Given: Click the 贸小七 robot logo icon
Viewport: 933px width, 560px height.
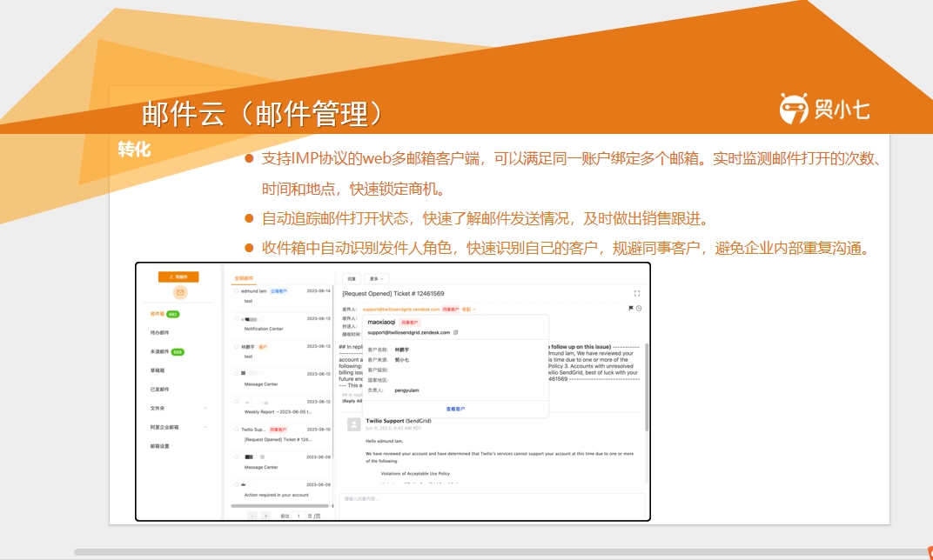Looking at the screenshot, I should tap(794, 109).
